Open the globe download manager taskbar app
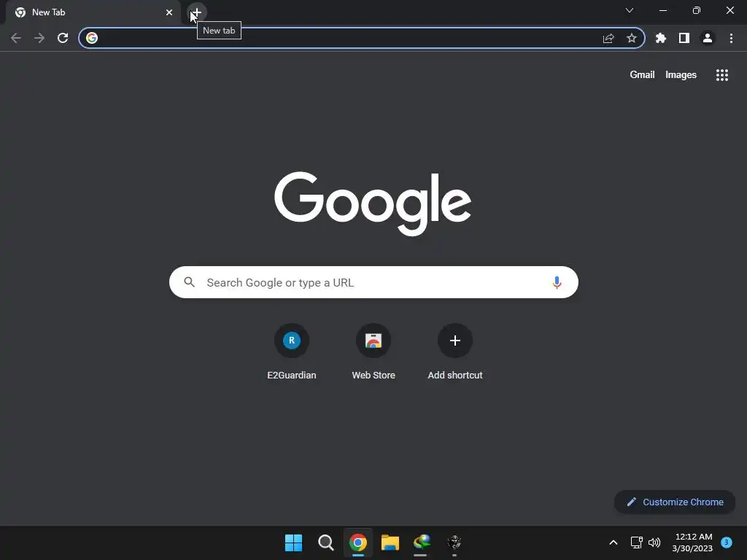Screen dimensions: 747x560 click(422, 542)
